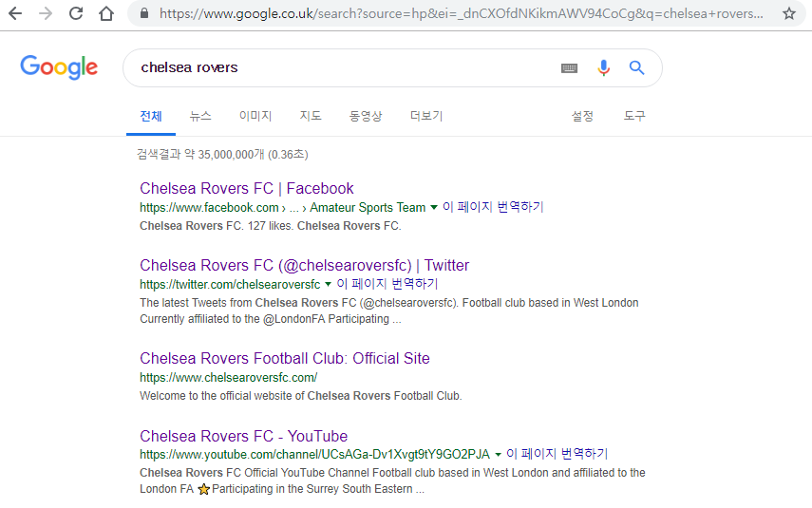Open 설정 (Settings) options
This screenshot has width=812, height=508.
tap(582, 116)
